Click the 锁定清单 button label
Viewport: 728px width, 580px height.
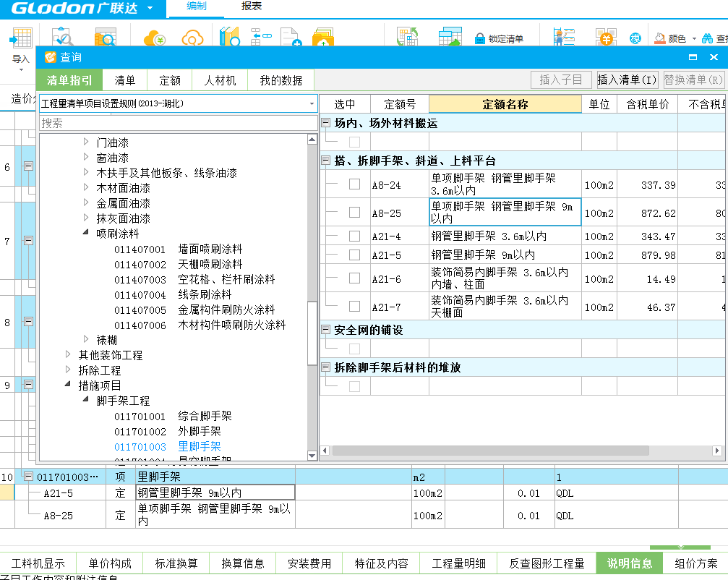(505, 39)
